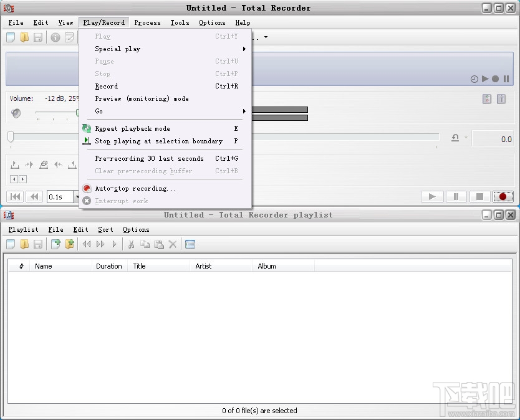Activate Preview (monitoring) mode
Viewport: 520px width, 420px height.
[x=133, y=98]
